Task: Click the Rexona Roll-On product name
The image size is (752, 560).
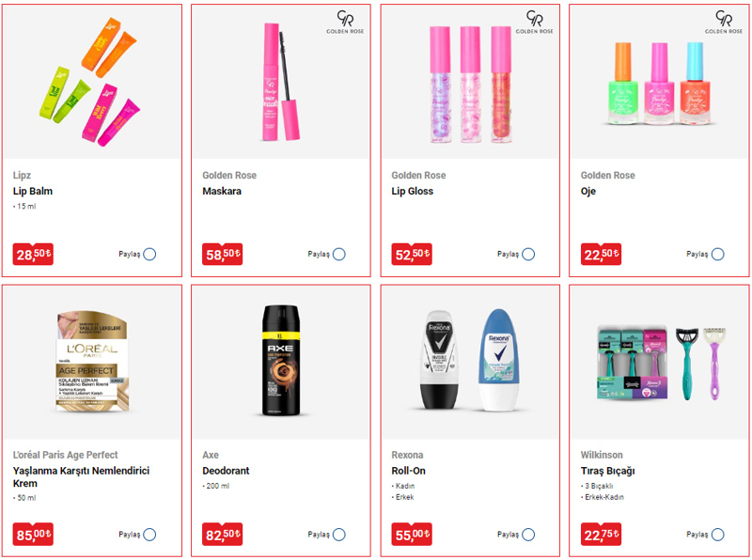Action: point(408,471)
